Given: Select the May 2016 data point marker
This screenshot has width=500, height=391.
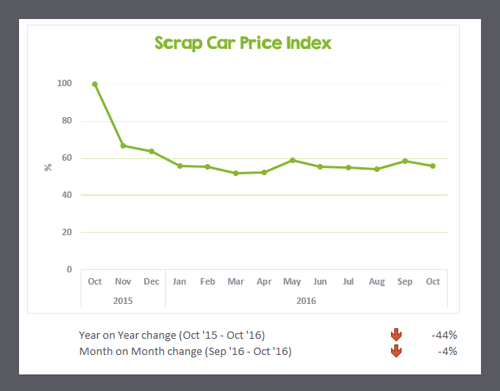Looking at the screenshot, I should (x=293, y=160).
